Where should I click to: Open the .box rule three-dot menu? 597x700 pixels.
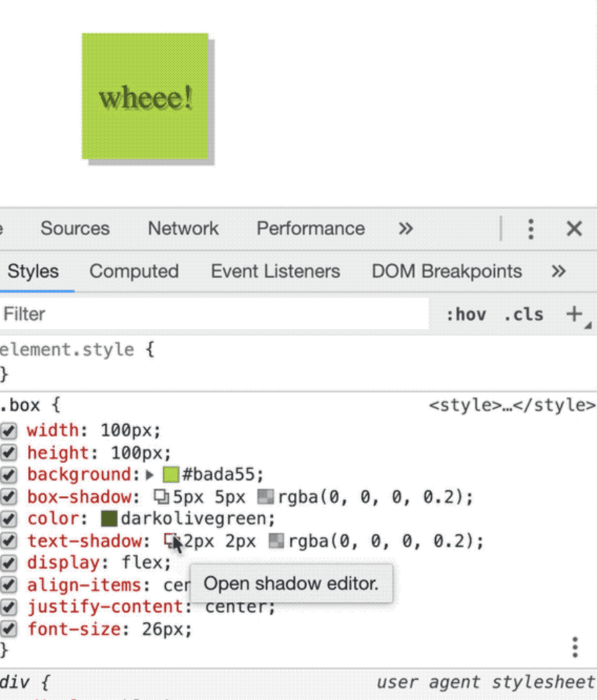[x=575, y=646]
